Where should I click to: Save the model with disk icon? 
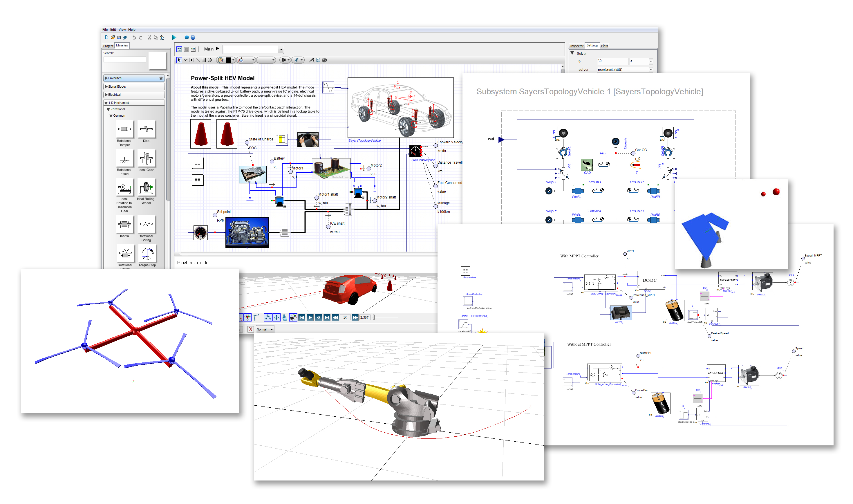[119, 37]
